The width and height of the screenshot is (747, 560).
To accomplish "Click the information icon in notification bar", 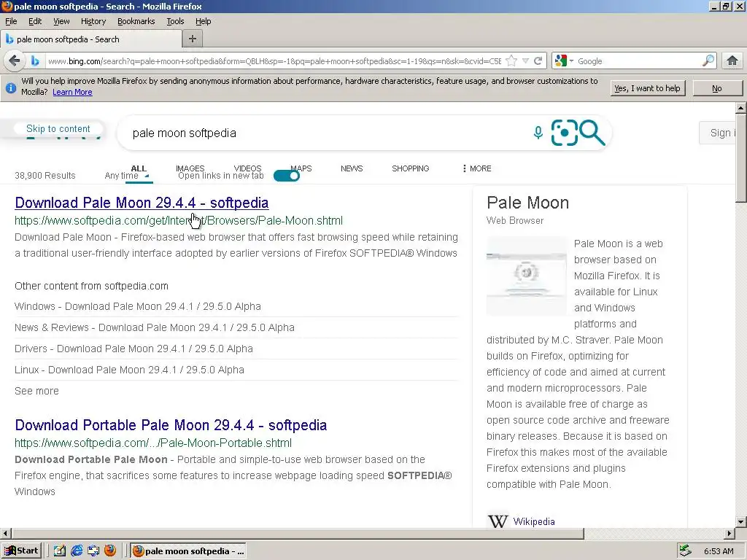I will pos(10,88).
